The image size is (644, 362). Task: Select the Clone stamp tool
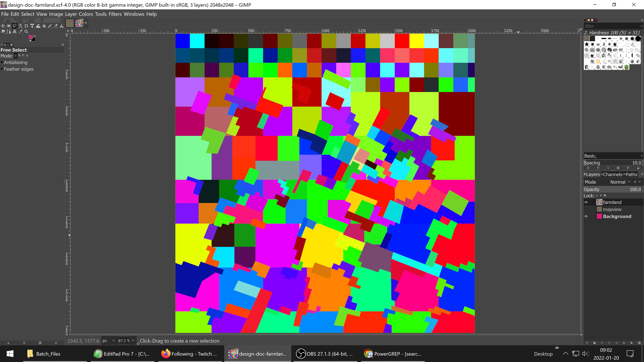[62, 26]
